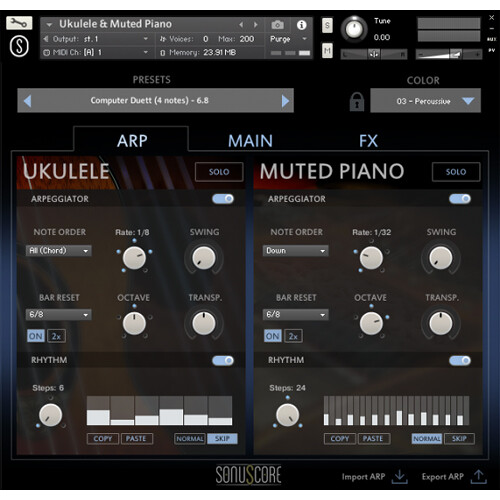Image resolution: width=500 pixels, height=500 pixels.
Task: Toggle the Muted Piano Arpeggiator switch
Action: tap(460, 199)
